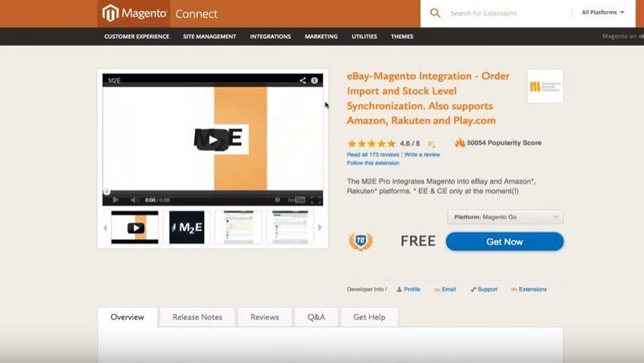
Task: Click the five-star rating
Action: tap(371, 143)
